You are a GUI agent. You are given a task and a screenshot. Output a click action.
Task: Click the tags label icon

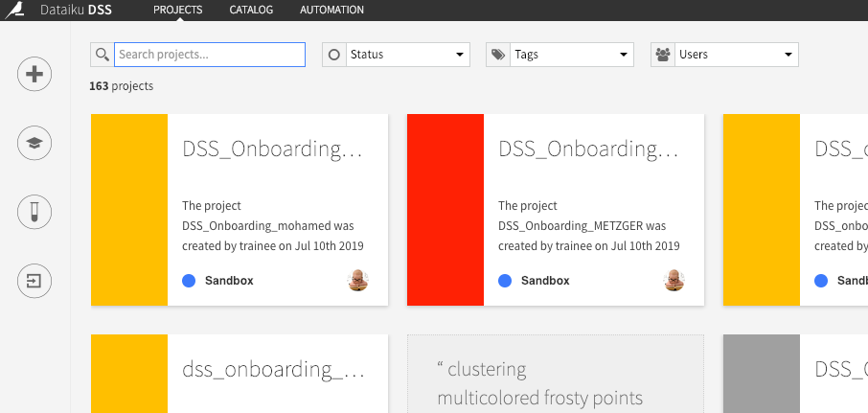click(x=497, y=55)
